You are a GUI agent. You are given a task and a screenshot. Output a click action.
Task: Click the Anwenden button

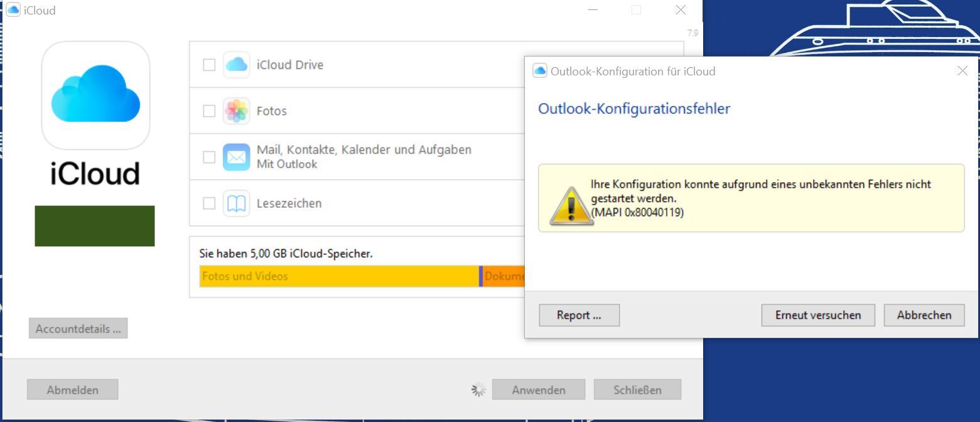(x=538, y=390)
